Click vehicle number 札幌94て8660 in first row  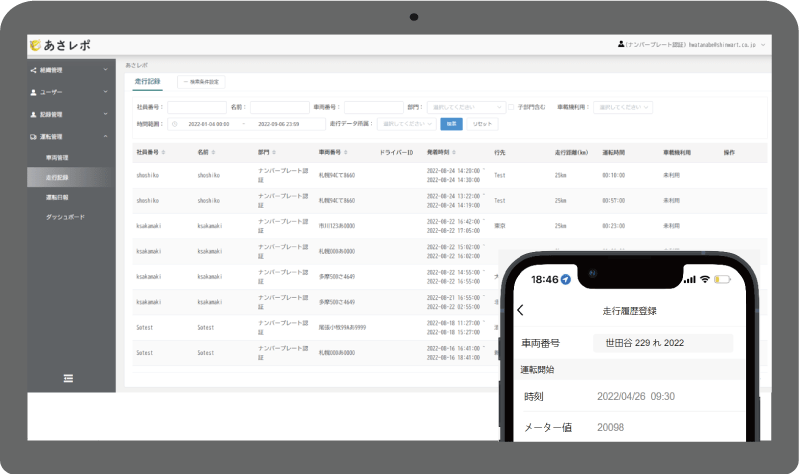337,176
